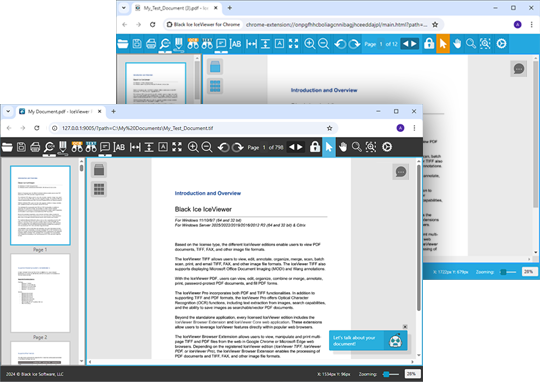Image resolution: width=540 pixels, height=382 pixels.
Task: Rotate clockwise in the back blue window
Action: pos(354,44)
